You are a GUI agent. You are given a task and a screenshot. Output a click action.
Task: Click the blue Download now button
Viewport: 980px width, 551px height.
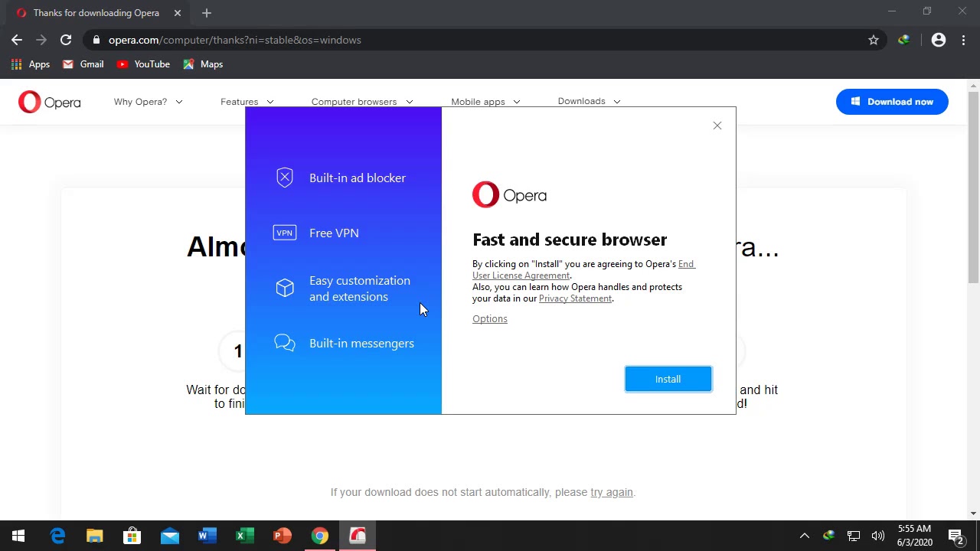click(892, 102)
